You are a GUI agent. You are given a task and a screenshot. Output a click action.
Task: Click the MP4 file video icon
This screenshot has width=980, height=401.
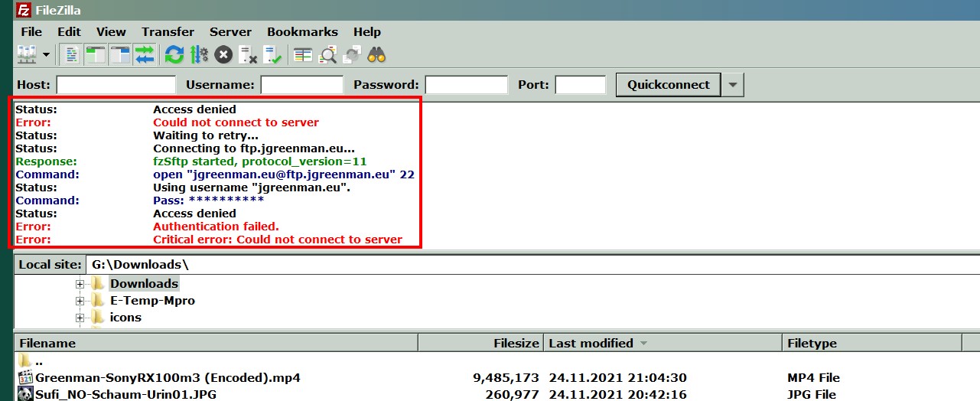click(25, 378)
